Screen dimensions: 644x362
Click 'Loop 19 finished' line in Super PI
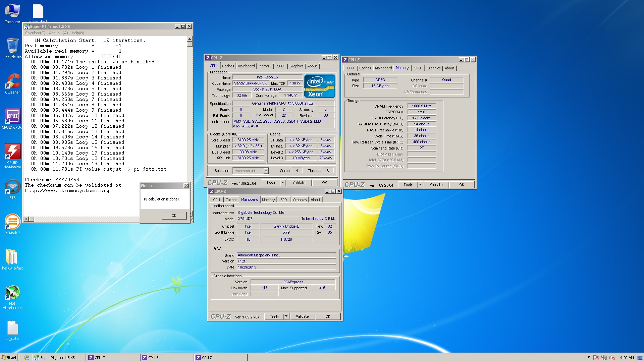pyautogui.click(x=78, y=164)
